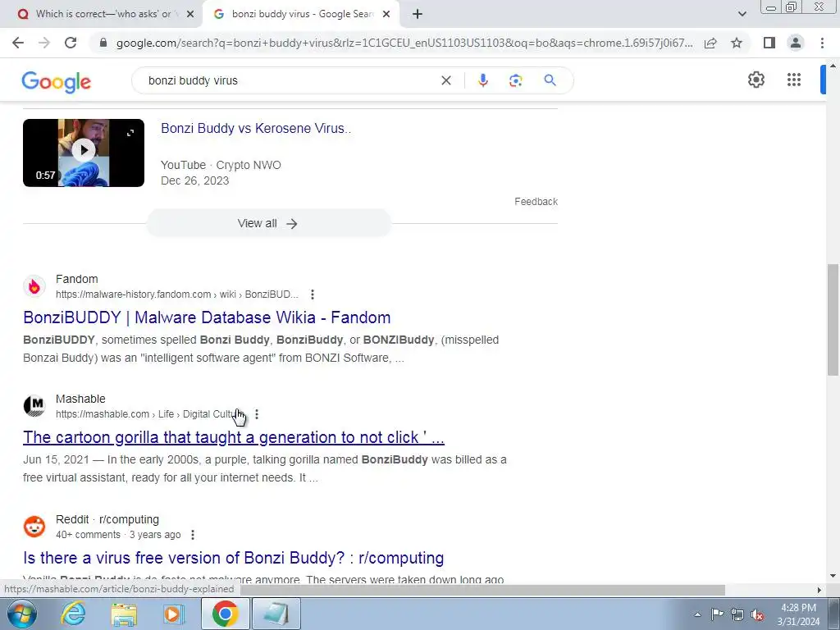Clear the search box text

(x=445, y=80)
